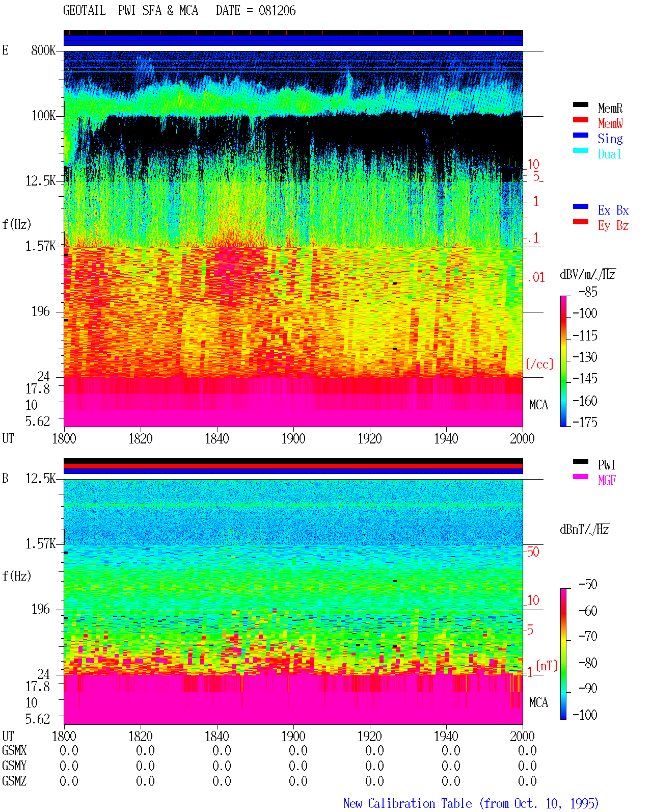This screenshot has width=652, height=812.
Task: Click the 1840 time tick under the E panel
Action: click(x=217, y=439)
